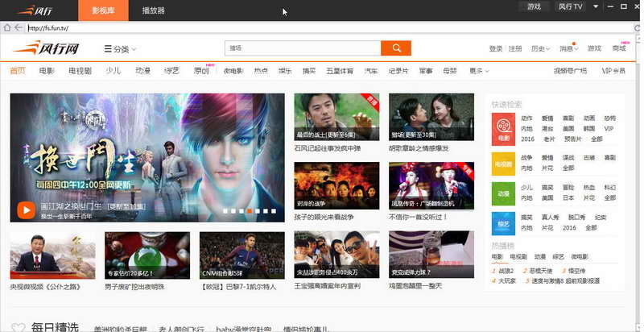Open the title bar dropdown arrow menu
The image size is (644, 332).
coord(596,6)
